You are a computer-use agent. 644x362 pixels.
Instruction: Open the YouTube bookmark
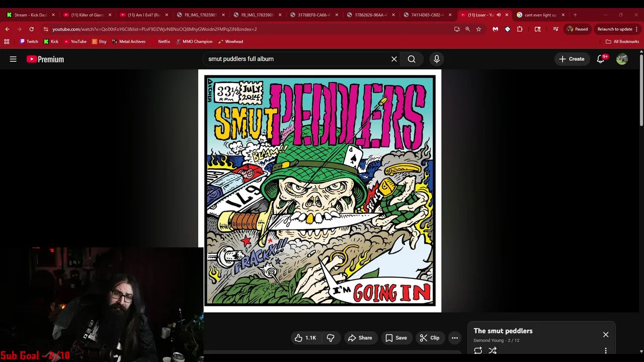click(x=75, y=42)
